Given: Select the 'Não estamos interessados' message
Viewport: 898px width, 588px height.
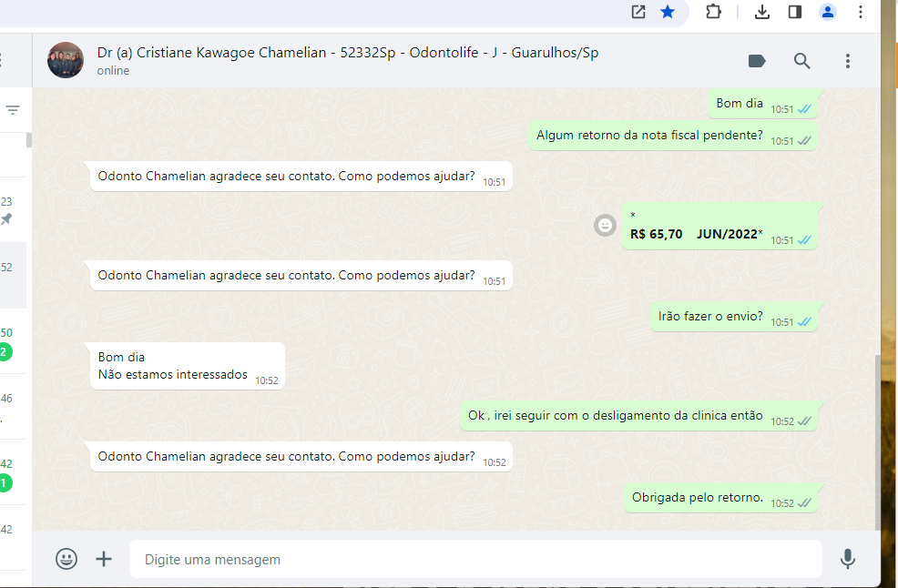Looking at the screenshot, I should click(188, 366).
